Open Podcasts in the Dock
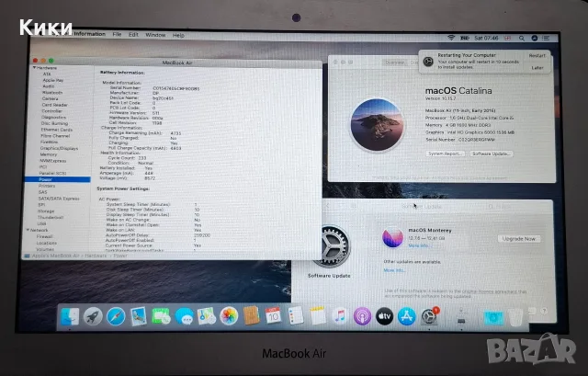Image resolution: width=588 pixels, height=376 pixels. point(362,316)
